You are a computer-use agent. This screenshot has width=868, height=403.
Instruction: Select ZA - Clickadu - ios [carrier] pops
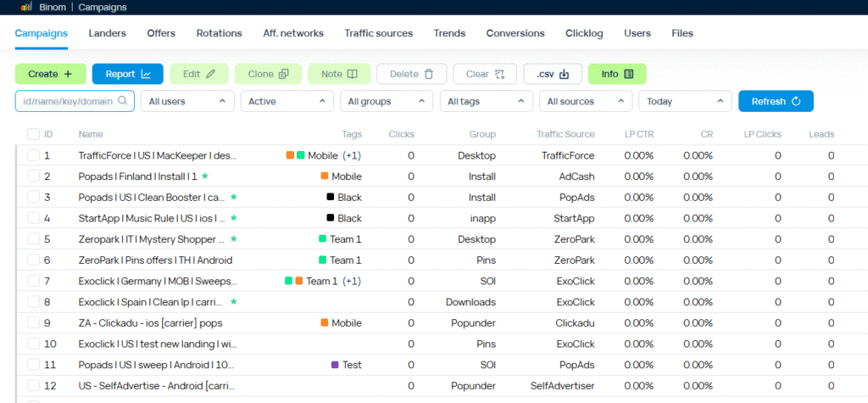(x=151, y=323)
